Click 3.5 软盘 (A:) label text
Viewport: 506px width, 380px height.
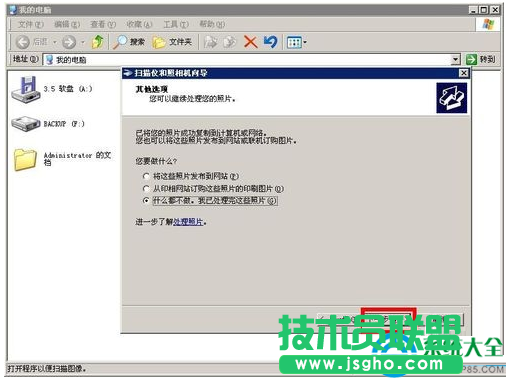pos(68,89)
